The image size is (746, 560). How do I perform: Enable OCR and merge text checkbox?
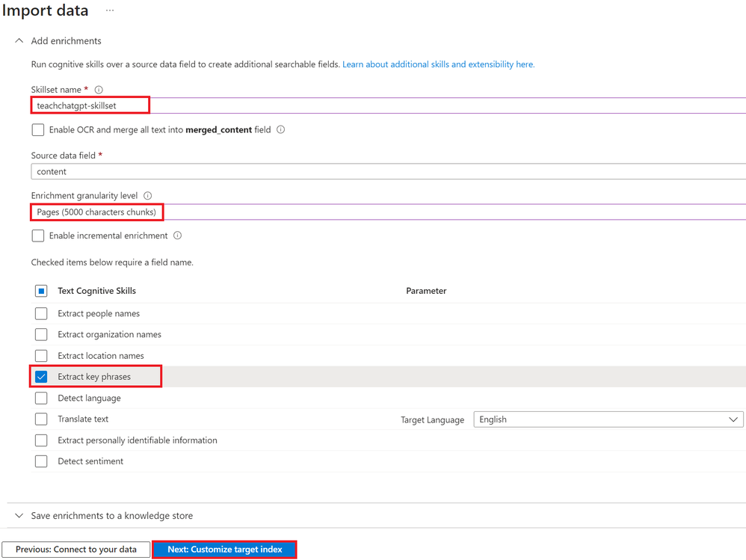click(38, 130)
